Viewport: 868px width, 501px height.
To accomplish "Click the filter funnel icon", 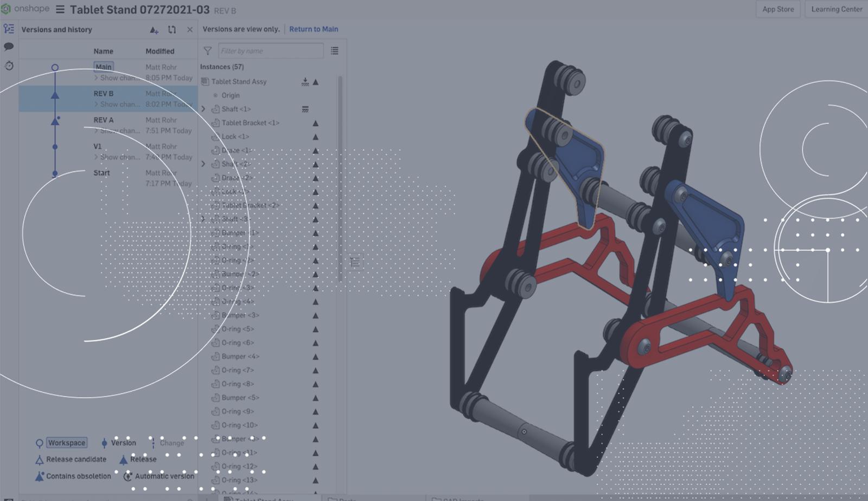I will click(x=208, y=51).
